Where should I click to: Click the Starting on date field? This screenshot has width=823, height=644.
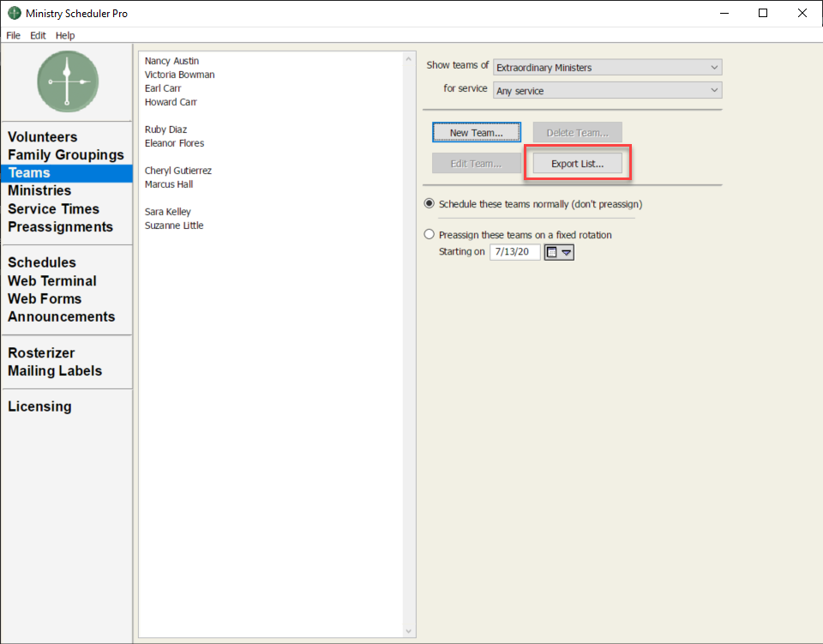(514, 252)
